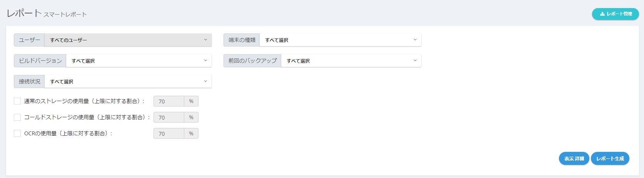Screen dimensions: 644x178
Task: Open the レポート管理 button
Action: pos(615,14)
